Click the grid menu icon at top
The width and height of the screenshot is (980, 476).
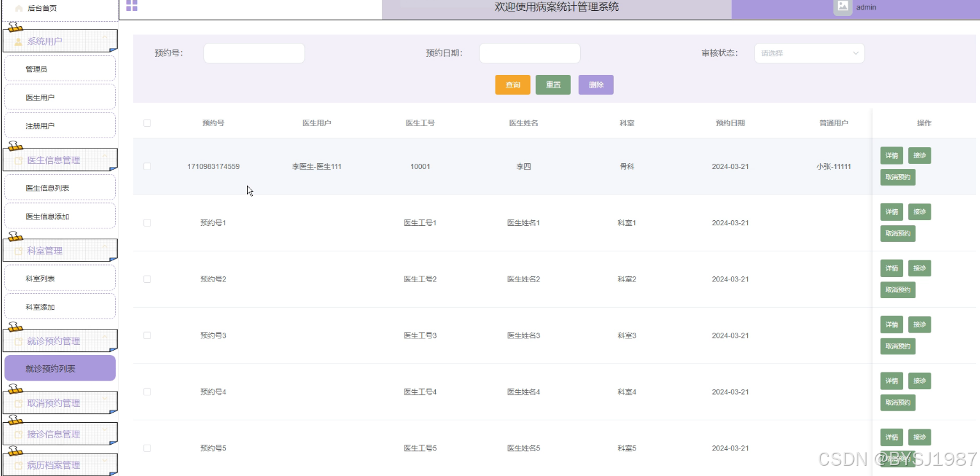(132, 6)
